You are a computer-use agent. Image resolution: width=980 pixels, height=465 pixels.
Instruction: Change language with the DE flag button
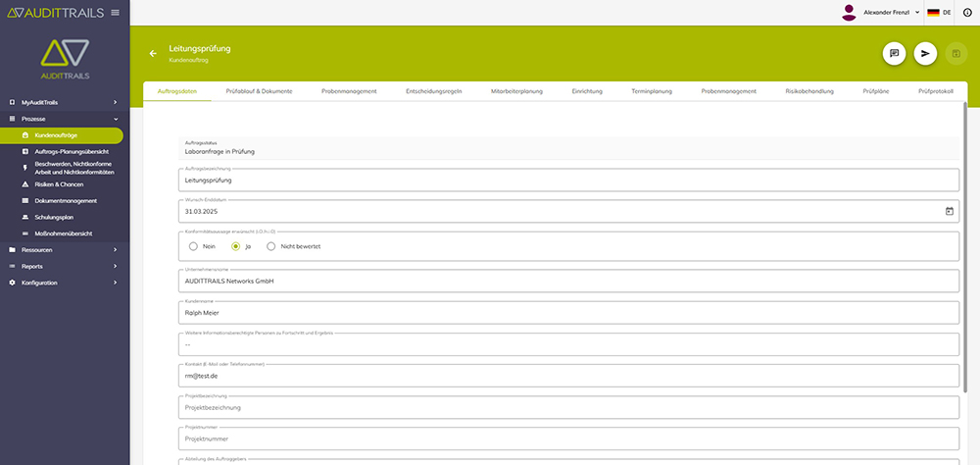pos(940,12)
